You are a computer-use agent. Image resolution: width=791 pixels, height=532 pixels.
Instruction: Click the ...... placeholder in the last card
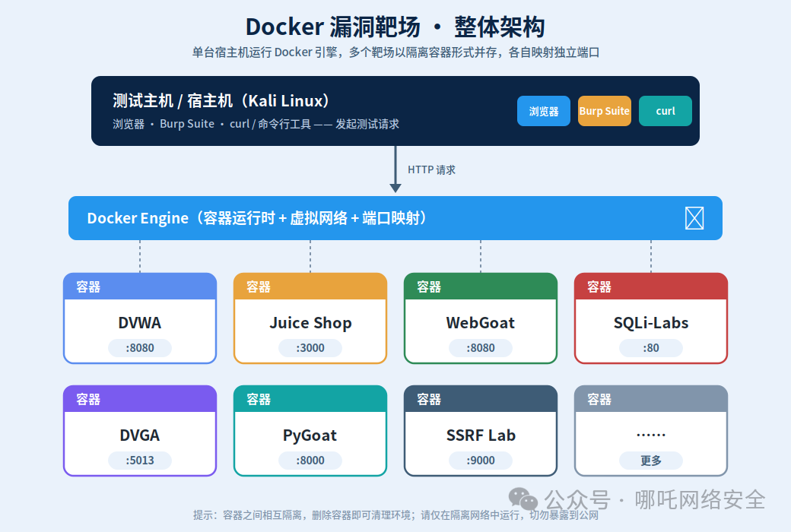click(x=651, y=435)
